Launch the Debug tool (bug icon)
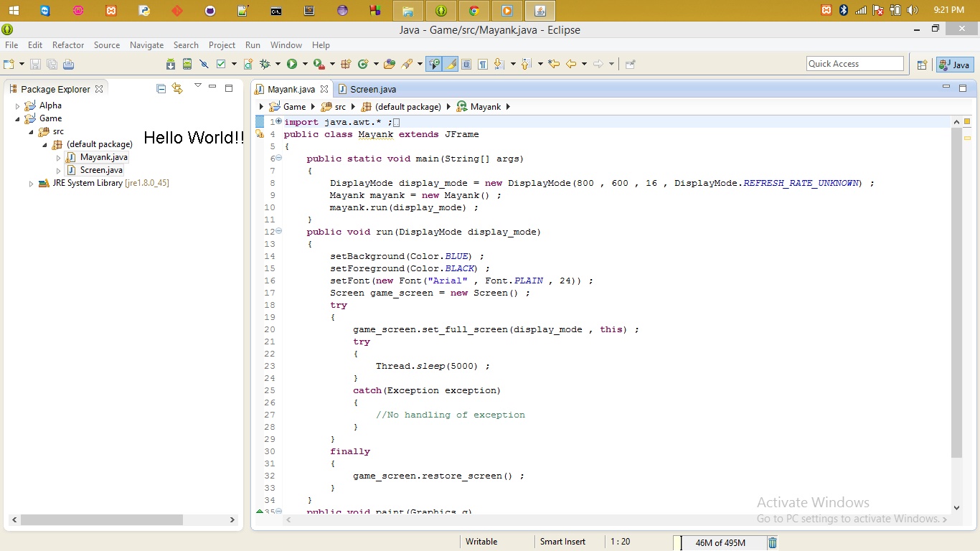 (266, 64)
